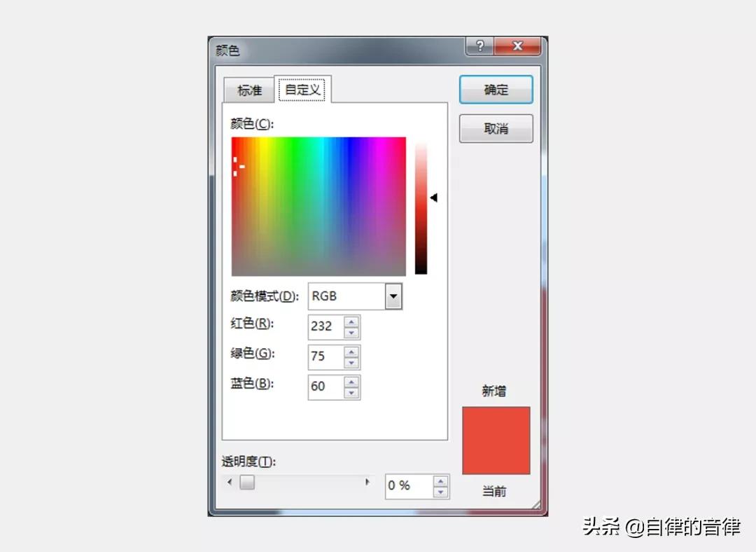Lower transparency percent with down arrow
The width and height of the screenshot is (756, 552).
(x=441, y=492)
